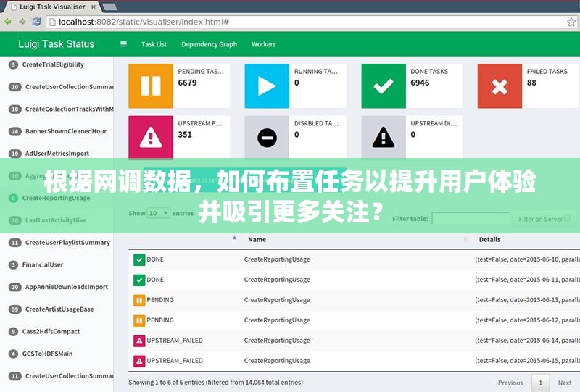This screenshot has width=580, height=392.
Task: Select CreateTrialEligibility in sidebar
Action: (x=53, y=64)
